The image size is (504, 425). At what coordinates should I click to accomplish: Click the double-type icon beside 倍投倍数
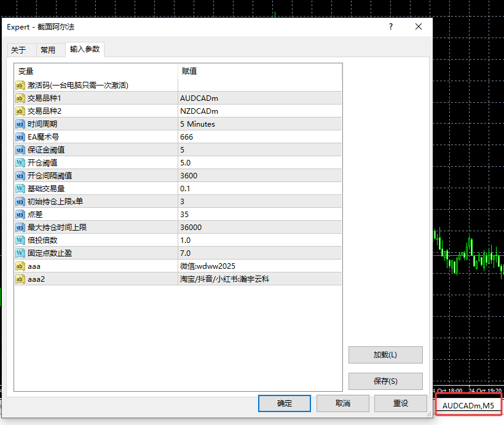pyautogui.click(x=20, y=240)
